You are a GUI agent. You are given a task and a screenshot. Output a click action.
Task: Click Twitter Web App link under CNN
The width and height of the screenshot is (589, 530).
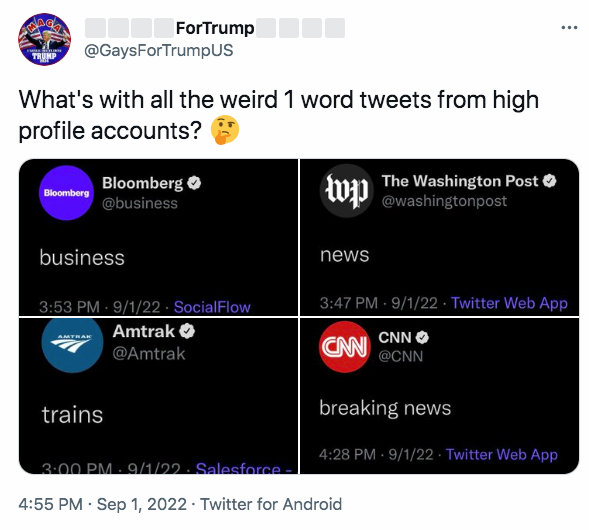[501, 455]
